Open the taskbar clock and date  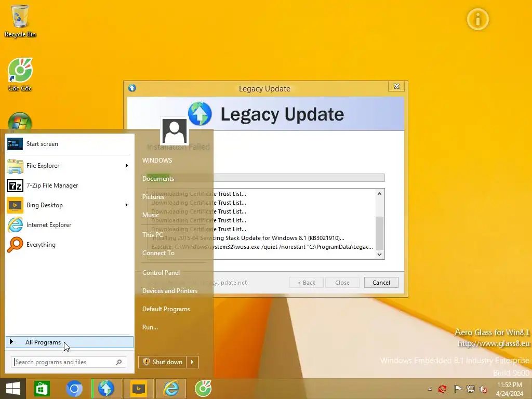(x=510, y=389)
